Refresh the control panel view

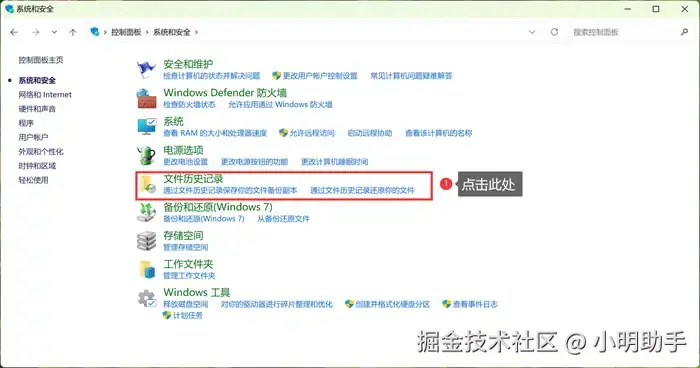(x=554, y=32)
